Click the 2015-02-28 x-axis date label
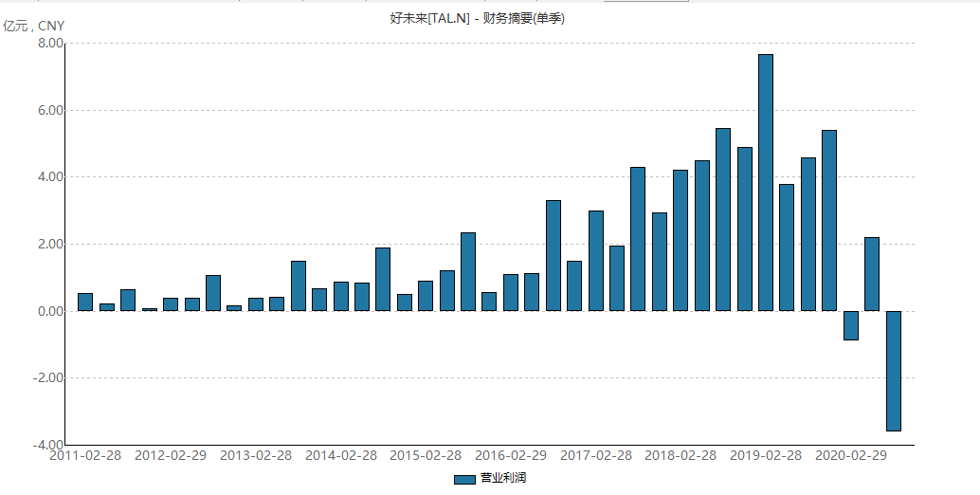Viewport: 980px width, 495px height. 426,455
